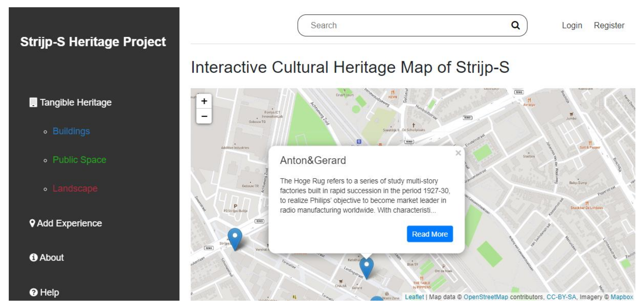Open the Landscape category
This screenshot has height=308, width=644.
point(75,188)
